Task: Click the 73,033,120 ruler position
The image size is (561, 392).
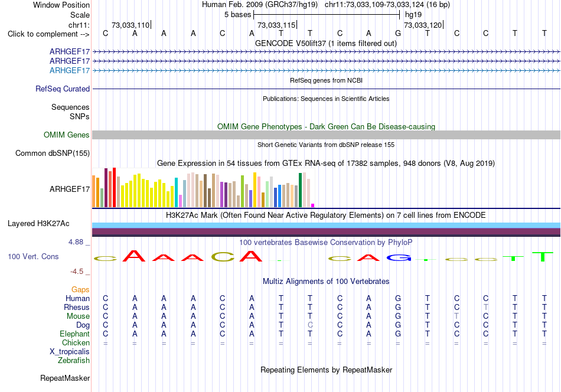Action: tap(423, 25)
